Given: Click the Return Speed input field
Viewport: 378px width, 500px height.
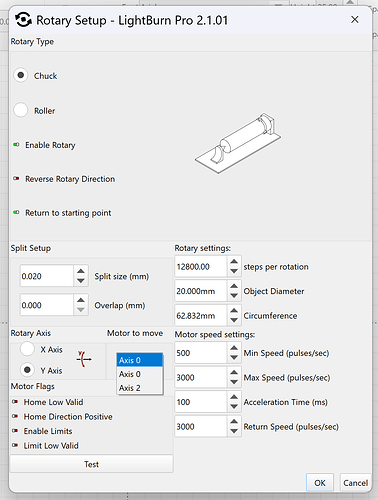Looking at the screenshot, I should (201, 426).
